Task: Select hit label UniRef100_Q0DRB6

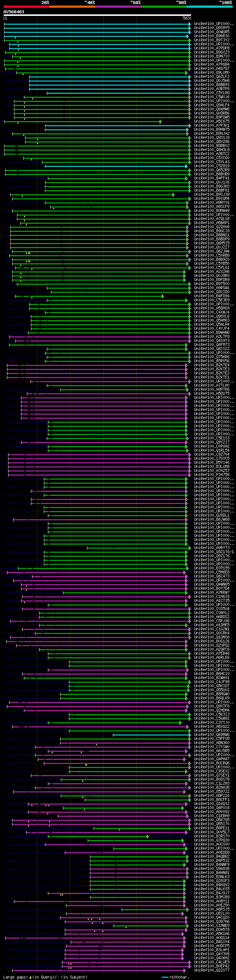Action: (x=212, y=113)
